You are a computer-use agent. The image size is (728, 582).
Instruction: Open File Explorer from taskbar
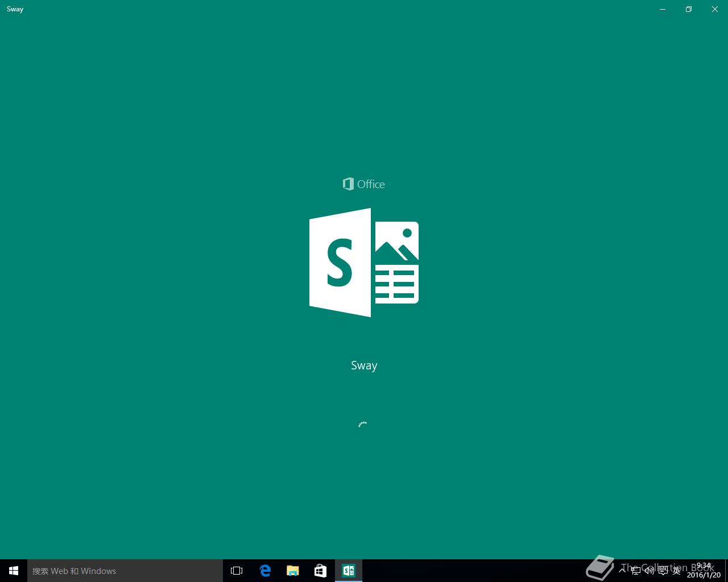(x=292, y=571)
